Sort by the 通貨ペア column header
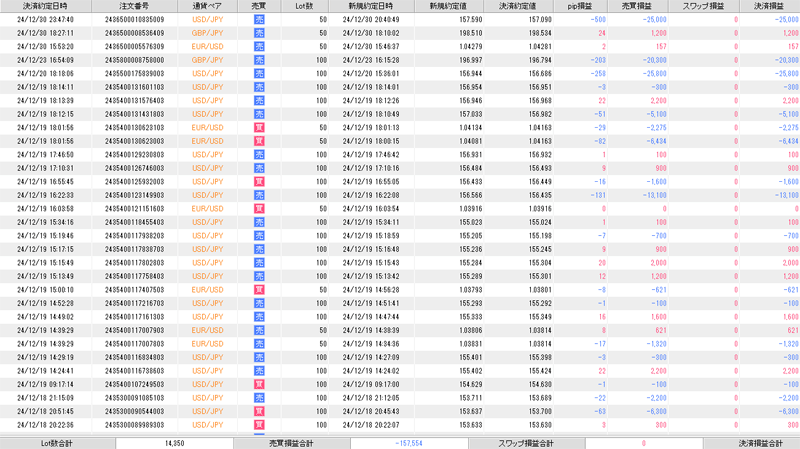 point(208,6)
